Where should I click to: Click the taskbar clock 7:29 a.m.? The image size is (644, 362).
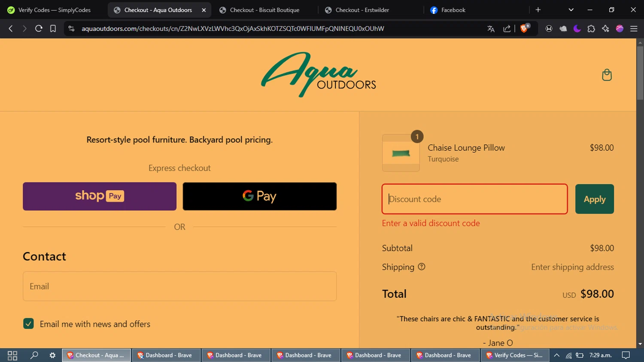click(x=600, y=355)
